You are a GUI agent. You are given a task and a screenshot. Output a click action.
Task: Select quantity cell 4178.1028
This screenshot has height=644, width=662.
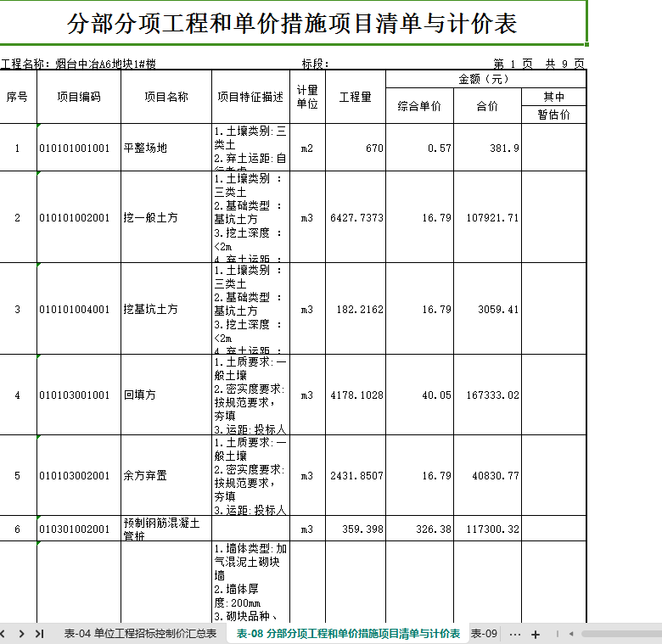point(356,395)
